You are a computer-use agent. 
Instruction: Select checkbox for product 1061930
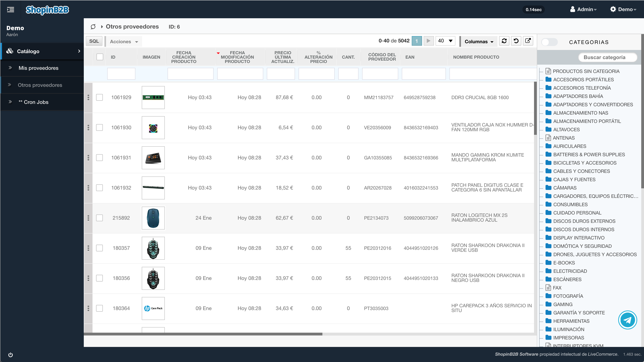[99, 128]
